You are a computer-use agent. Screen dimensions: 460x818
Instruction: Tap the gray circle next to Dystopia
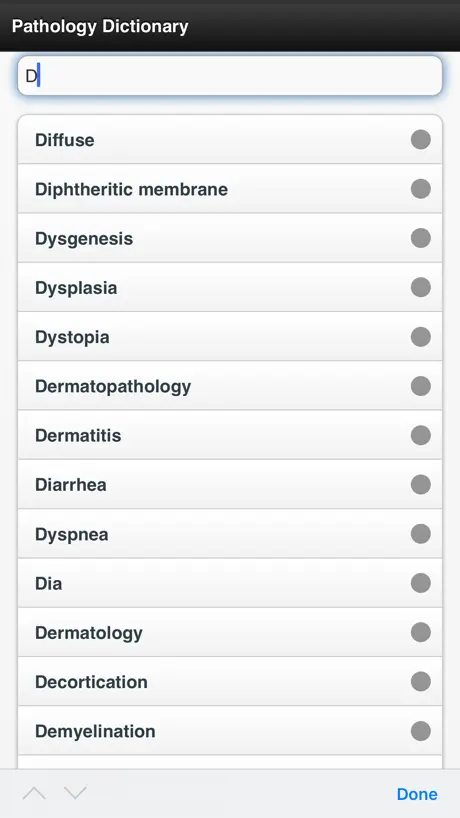click(420, 337)
